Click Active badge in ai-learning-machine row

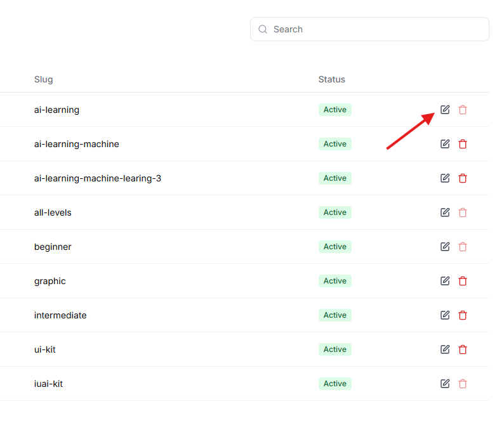(335, 144)
